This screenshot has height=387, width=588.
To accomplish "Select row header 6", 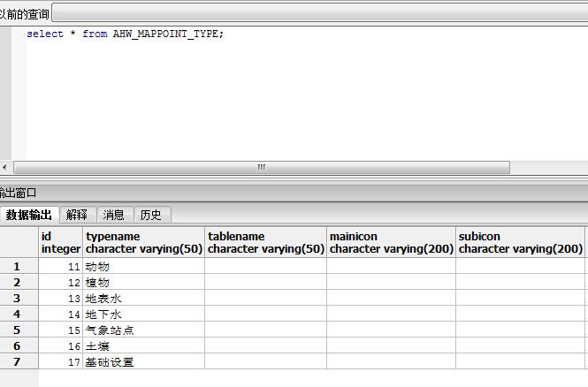I will pyautogui.click(x=19, y=345).
